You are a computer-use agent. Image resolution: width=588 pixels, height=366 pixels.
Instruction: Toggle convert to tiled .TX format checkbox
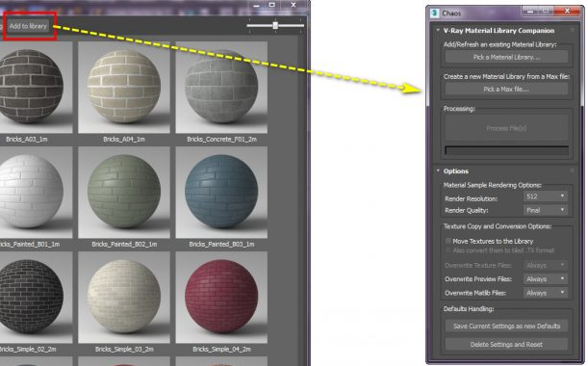tap(448, 250)
